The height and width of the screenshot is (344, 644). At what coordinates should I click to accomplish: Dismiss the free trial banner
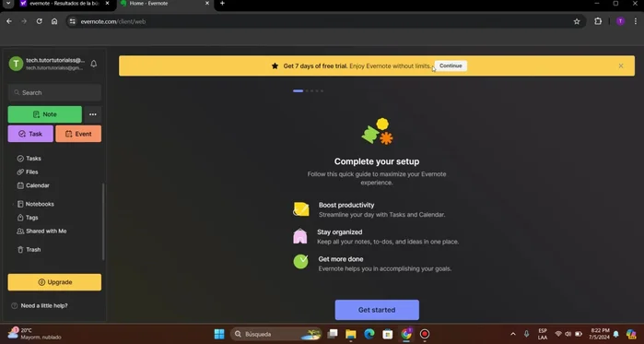tap(621, 65)
